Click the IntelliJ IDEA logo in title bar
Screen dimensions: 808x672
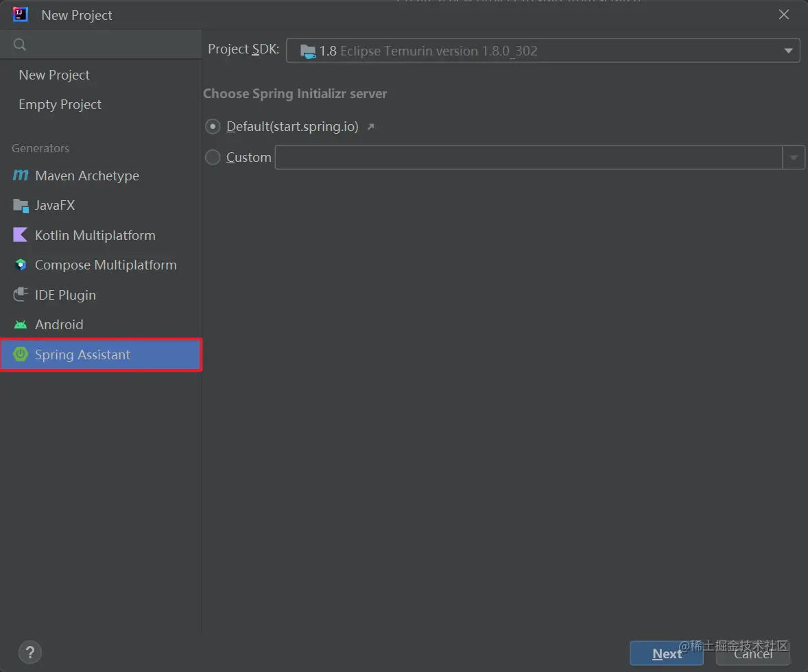point(20,14)
